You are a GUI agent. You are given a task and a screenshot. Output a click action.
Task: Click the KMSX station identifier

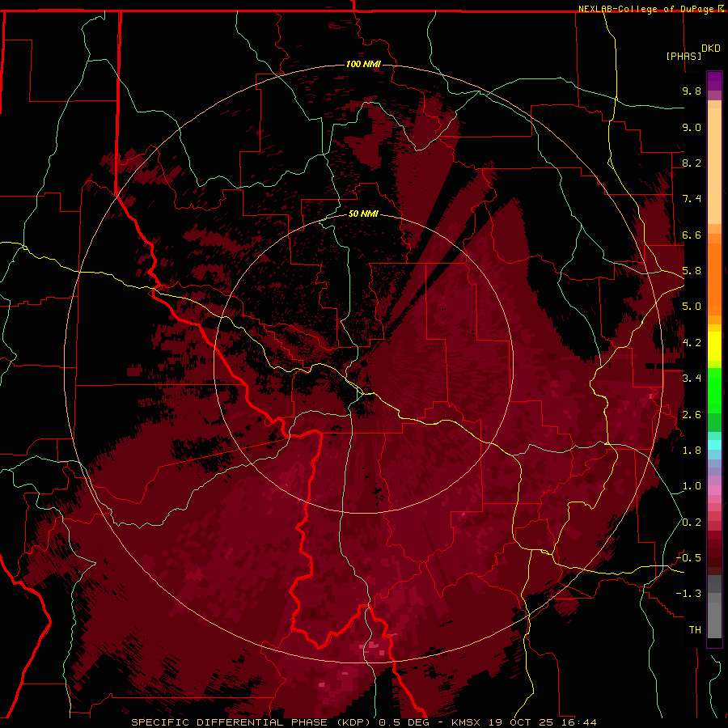[x=466, y=722]
